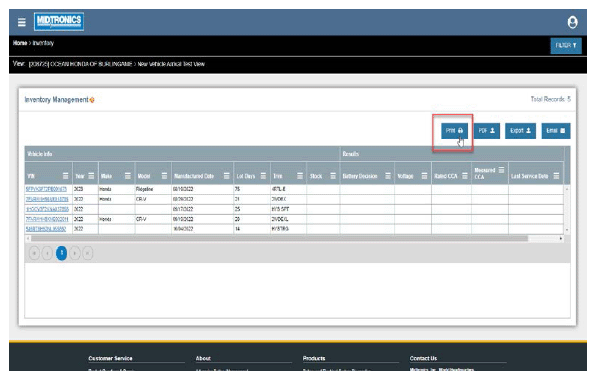Open the Lot Days column menu icon
The width and height of the screenshot is (596, 380).
pos(263,176)
